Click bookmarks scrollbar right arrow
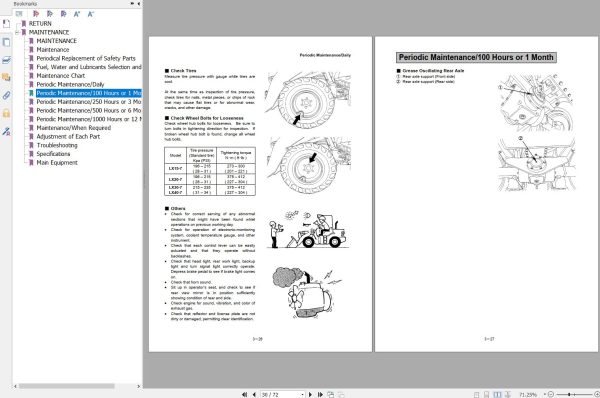 (139, 386)
